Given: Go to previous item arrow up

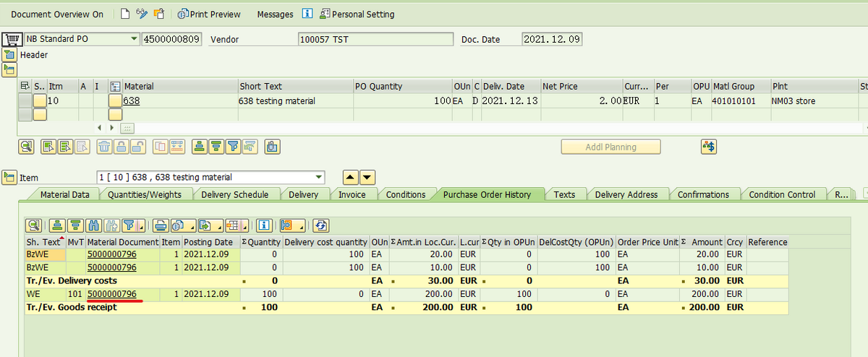Looking at the screenshot, I should [351, 177].
